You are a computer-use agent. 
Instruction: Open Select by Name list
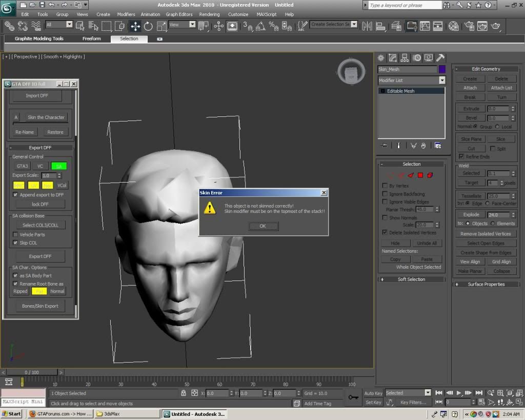click(93, 26)
